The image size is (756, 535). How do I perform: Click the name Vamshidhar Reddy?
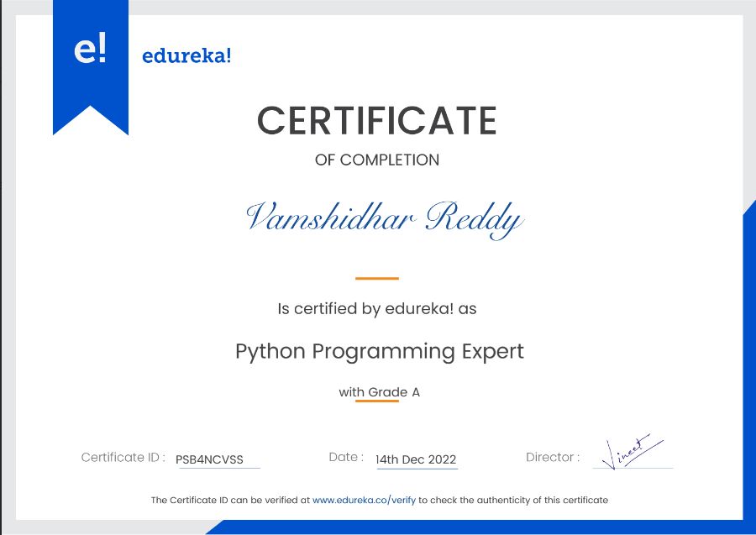pos(384,219)
